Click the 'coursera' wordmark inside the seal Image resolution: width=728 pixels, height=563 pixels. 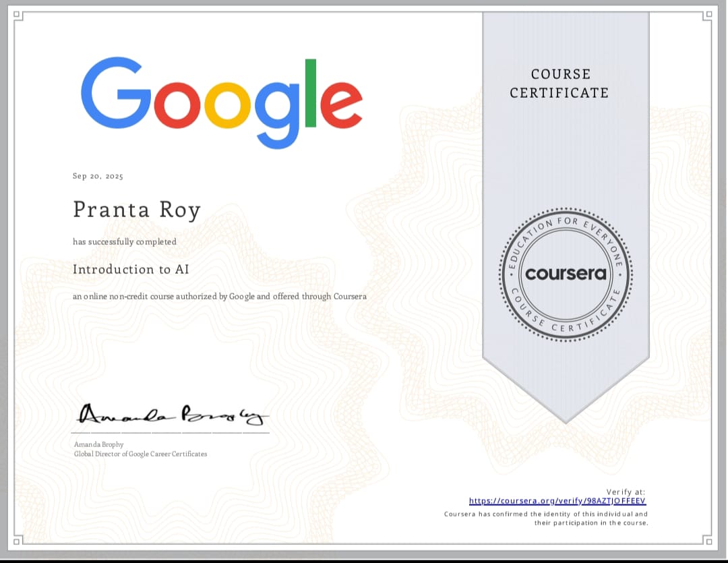pyautogui.click(x=566, y=274)
